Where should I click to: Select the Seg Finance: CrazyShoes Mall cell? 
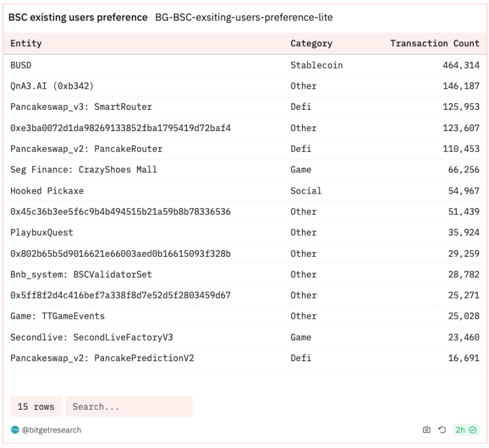point(83,170)
